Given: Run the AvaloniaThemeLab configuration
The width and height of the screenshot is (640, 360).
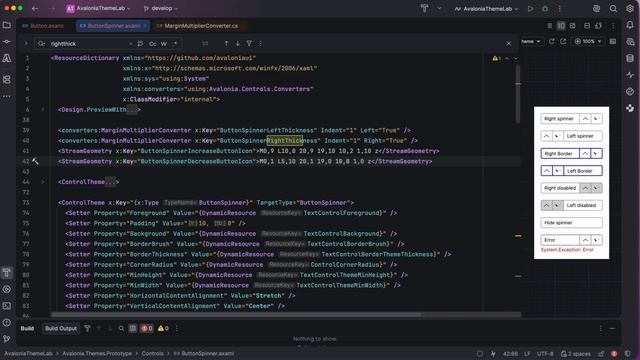Looking at the screenshot, I should coord(530,8).
